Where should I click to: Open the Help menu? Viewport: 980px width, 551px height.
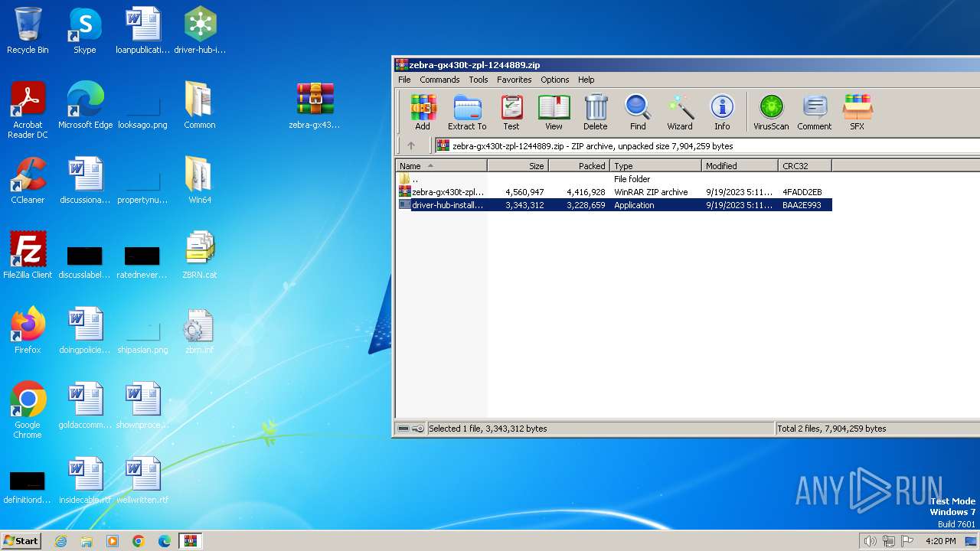(x=586, y=80)
